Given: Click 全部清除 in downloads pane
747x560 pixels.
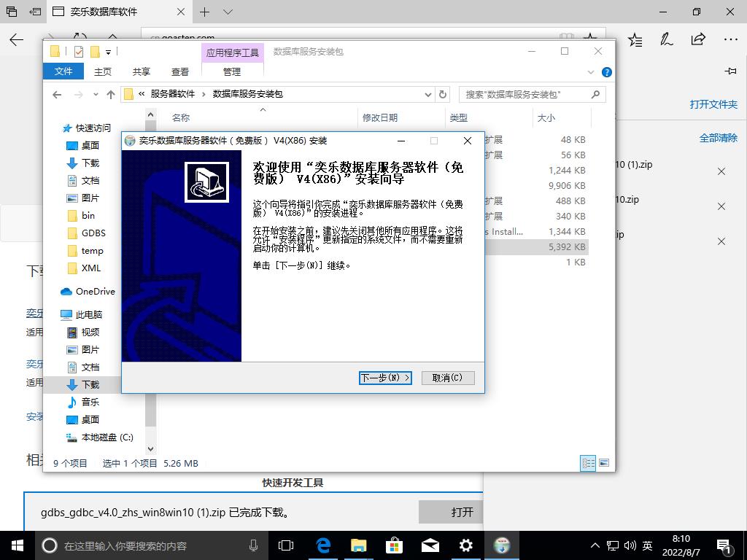Looking at the screenshot, I should coord(718,138).
